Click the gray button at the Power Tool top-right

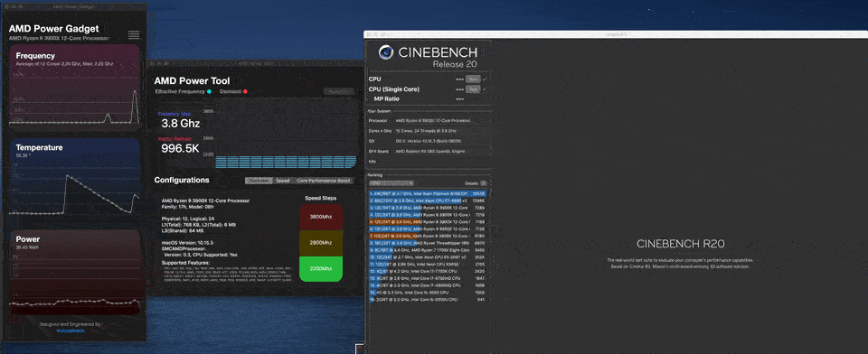338,91
